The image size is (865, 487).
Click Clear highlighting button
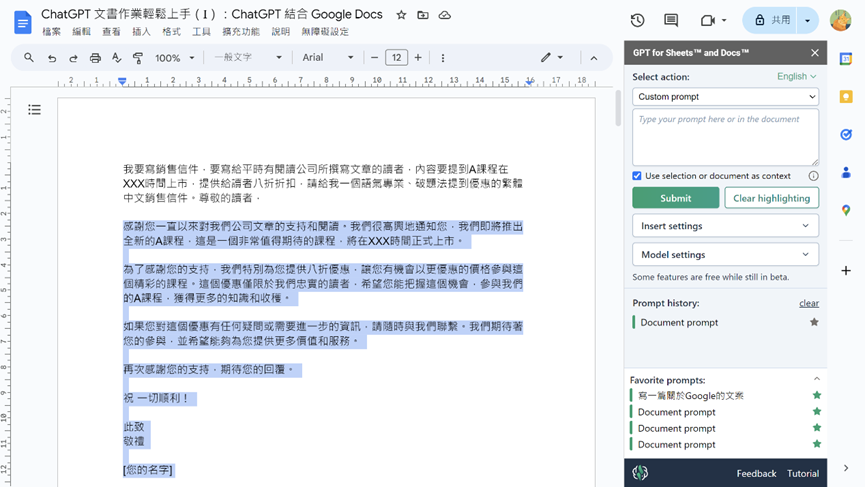point(771,198)
